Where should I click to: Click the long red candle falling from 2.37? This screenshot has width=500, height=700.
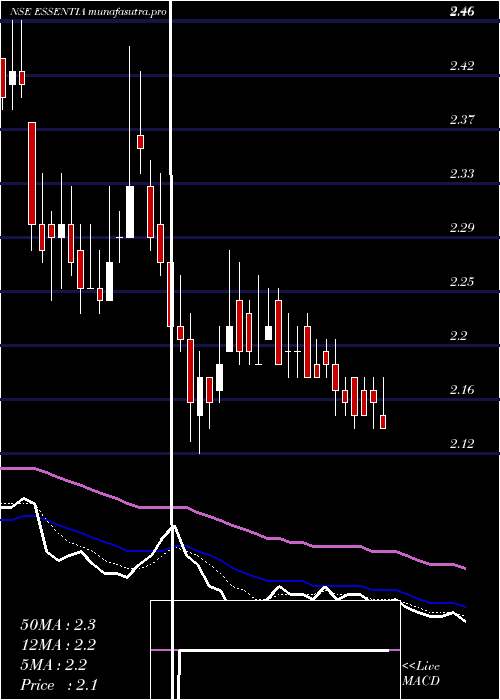tap(32, 173)
